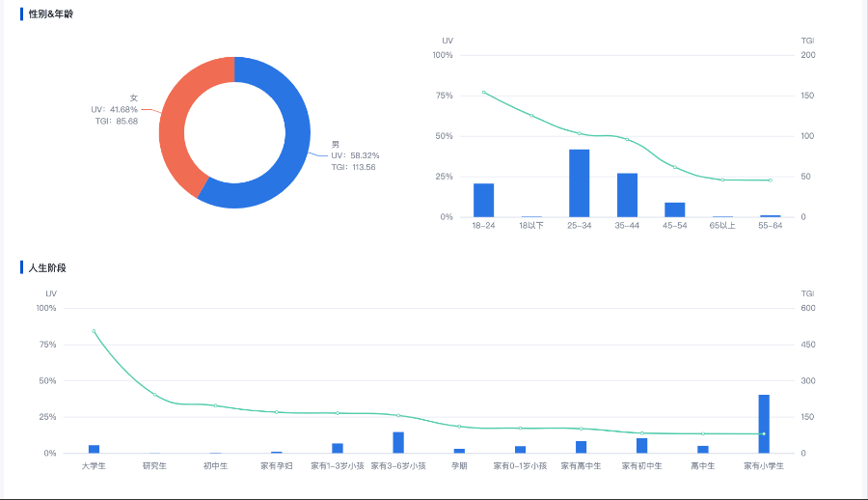Screen dimensions: 868x500
Task: Click the 女 UV 41.68% label
Action: [x=114, y=109]
